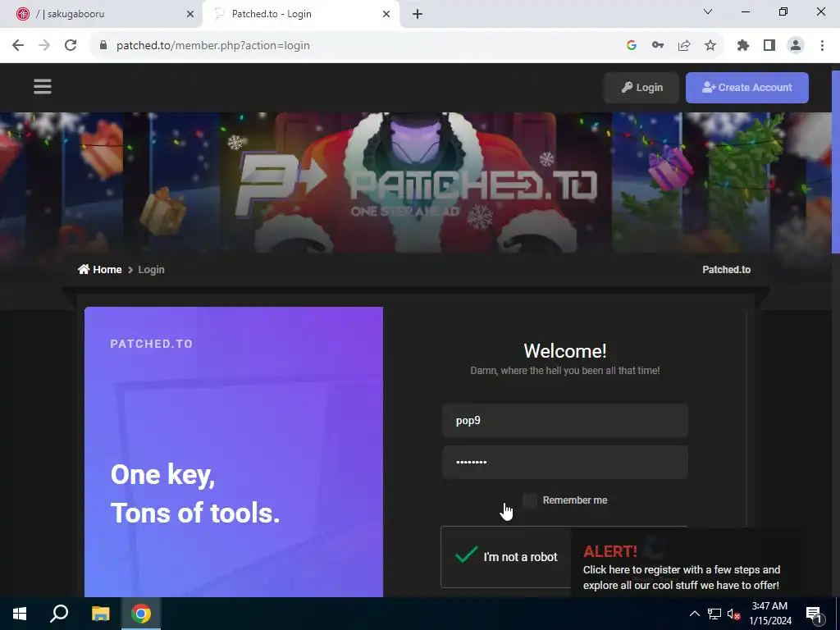Open a new tab with the plus button
Viewport: 840px width, 630px height.
[418, 14]
